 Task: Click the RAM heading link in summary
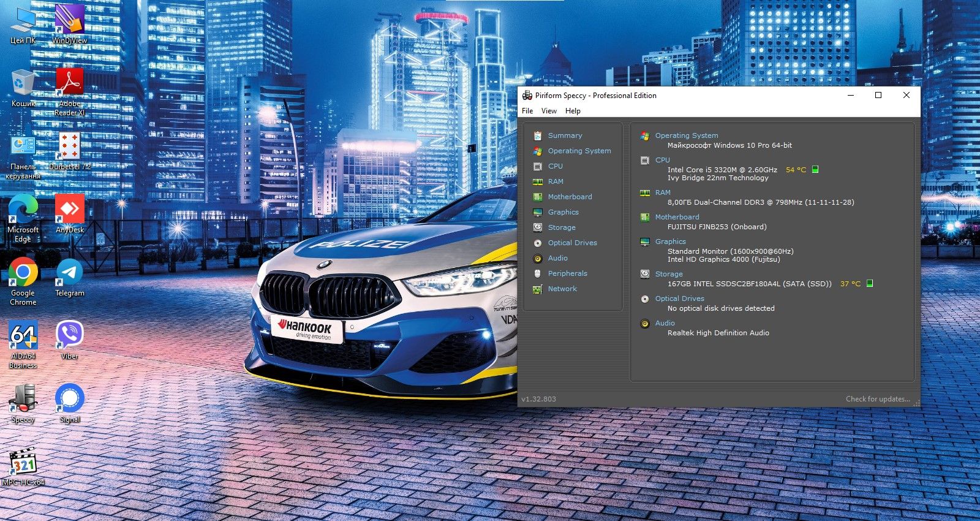click(663, 192)
